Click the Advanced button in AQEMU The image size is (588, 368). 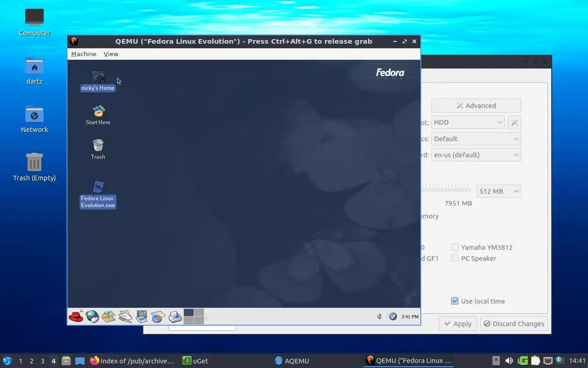(x=476, y=105)
